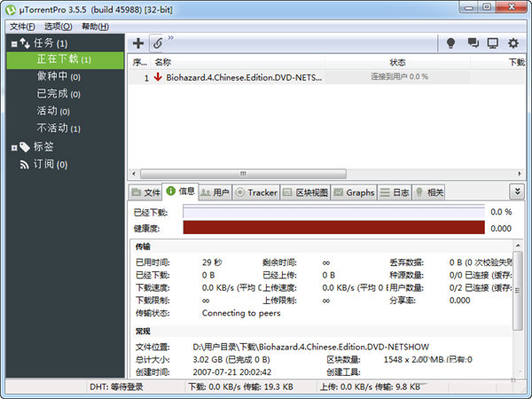
Task: Sort by the 名称 column header
Action: click(238, 62)
